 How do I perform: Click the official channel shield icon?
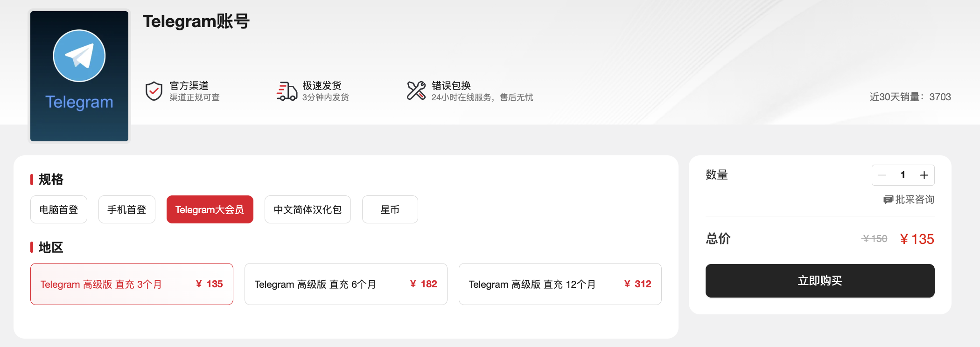[154, 91]
